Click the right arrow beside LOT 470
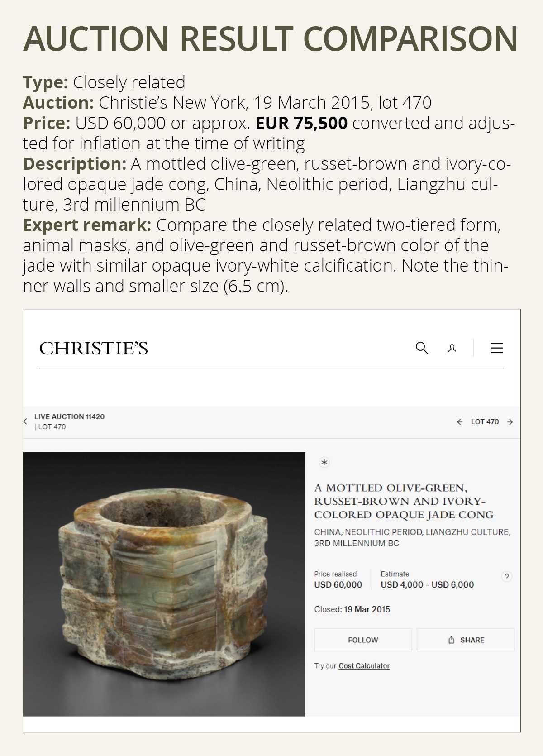543x756 pixels. pyautogui.click(x=510, y=421)
